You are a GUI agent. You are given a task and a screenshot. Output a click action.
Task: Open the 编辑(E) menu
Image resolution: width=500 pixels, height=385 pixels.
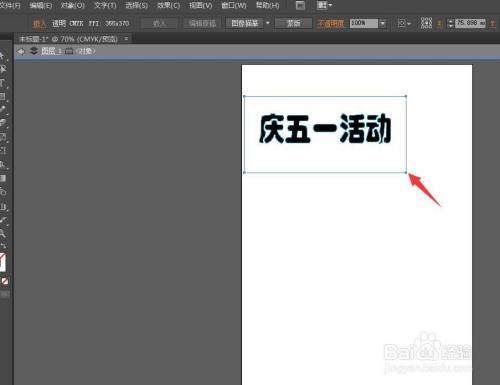(x=41, y=6)
